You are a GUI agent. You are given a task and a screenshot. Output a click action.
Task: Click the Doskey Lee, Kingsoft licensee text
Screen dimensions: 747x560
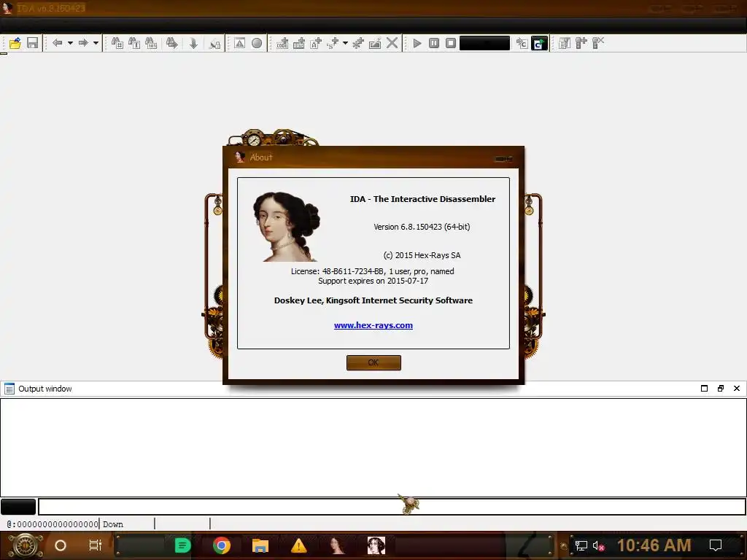point(373,300)
